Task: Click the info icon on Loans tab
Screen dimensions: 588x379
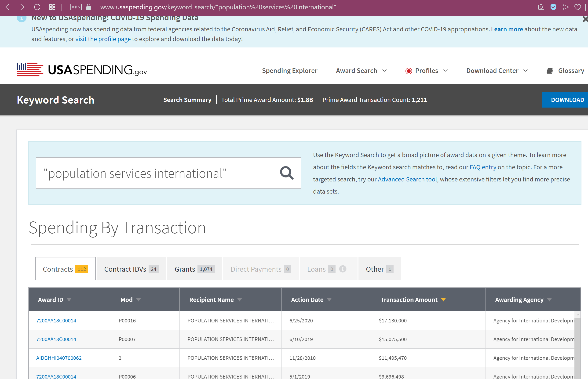Action: pyautogui.click(x=343, y=269)
